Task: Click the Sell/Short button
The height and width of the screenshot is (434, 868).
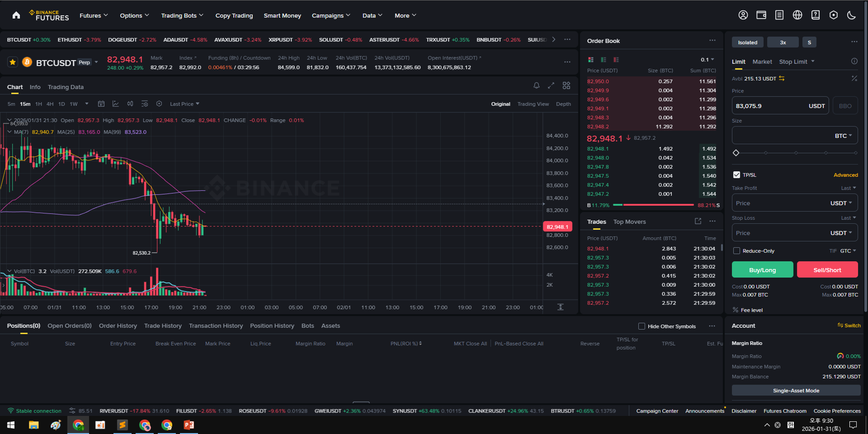Action: click(827, 270)
